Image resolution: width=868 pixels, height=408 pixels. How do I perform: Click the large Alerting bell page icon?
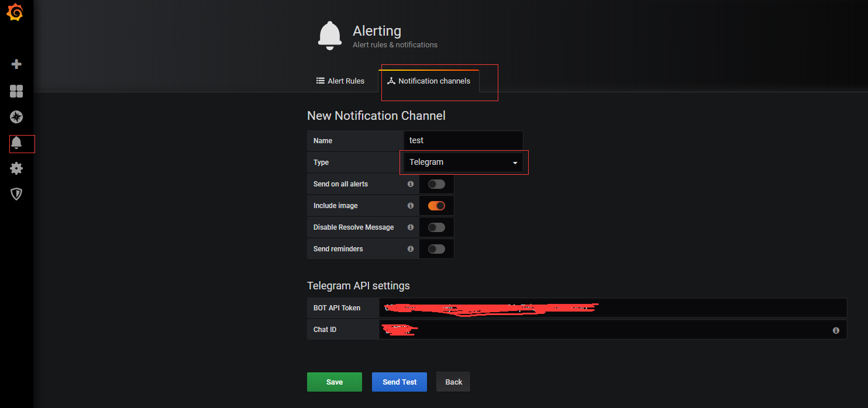point(330,35)
